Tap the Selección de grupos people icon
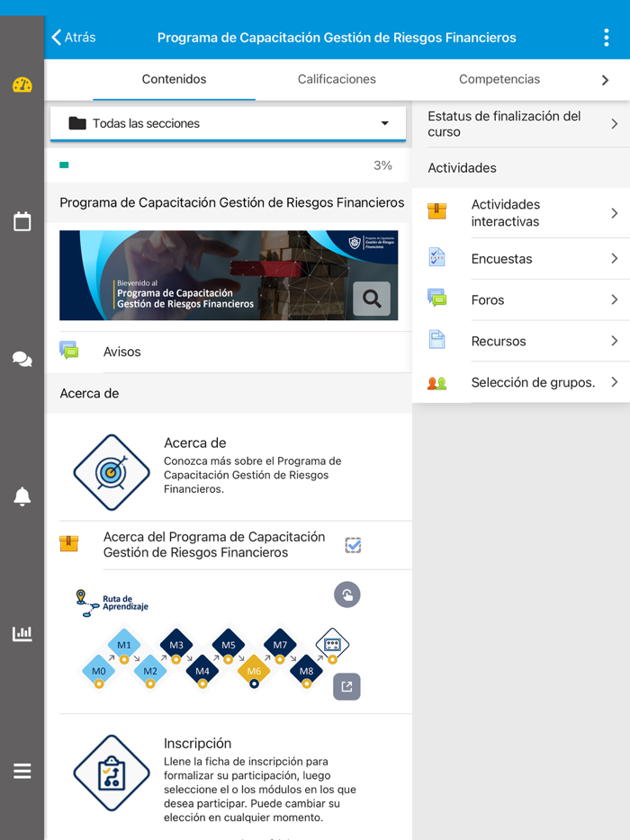630x840 pixels. pyautogui.click(x=437, y=383)
